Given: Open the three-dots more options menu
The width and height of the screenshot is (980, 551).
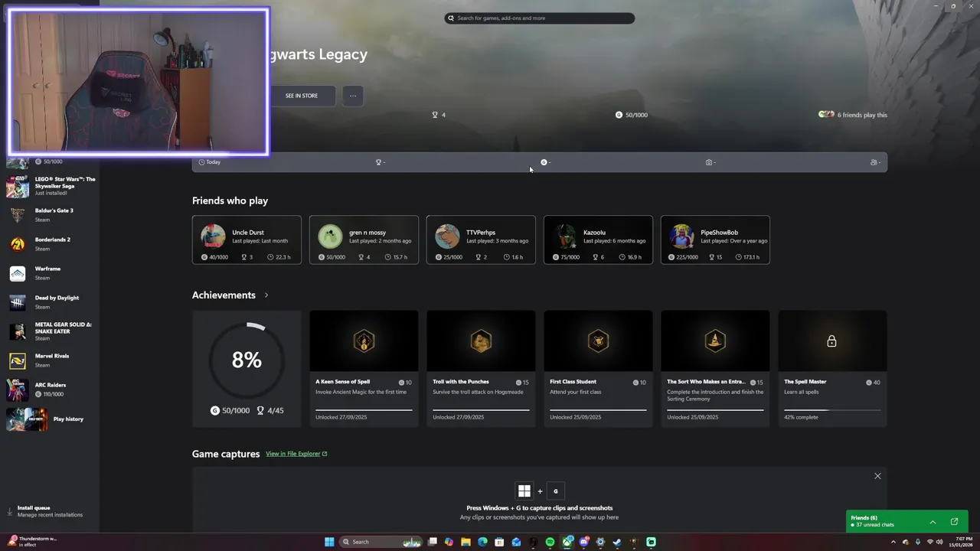Looking at the screenshot, I should pos(352,96).
